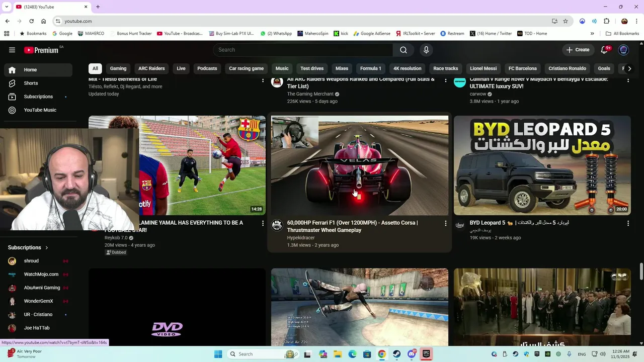644x362 pixels.
Task: Open Chrome apps grid in bookmarks bar
Action: click(x=7, y=34)
